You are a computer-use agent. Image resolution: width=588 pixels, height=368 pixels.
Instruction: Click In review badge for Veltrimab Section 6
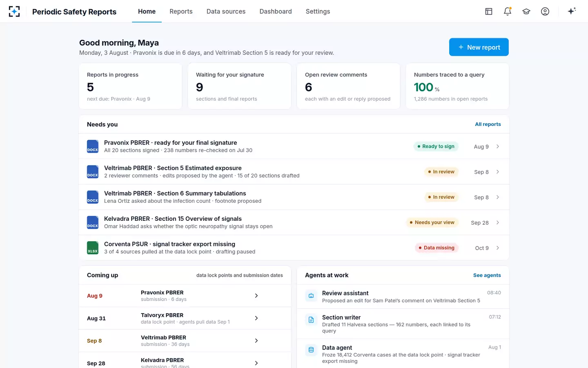pos(441,197)
